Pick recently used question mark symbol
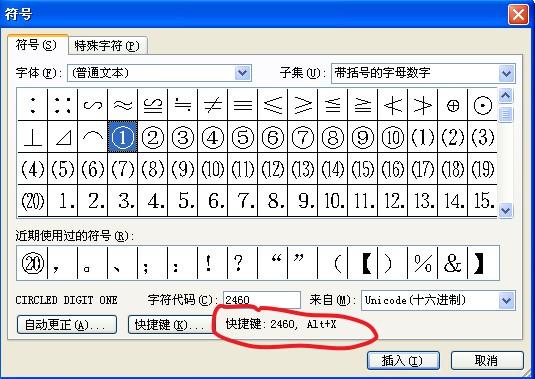This screenshot has width=535, height=379. click(242, 263)
